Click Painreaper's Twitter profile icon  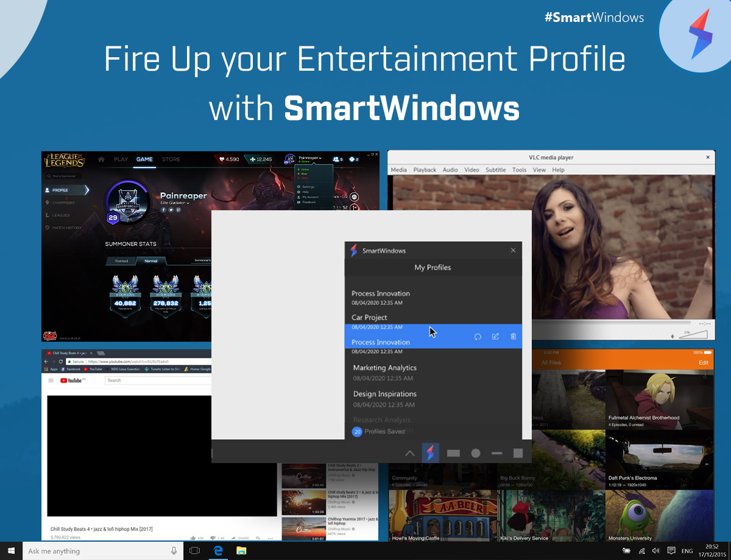[x=171, y=210]
